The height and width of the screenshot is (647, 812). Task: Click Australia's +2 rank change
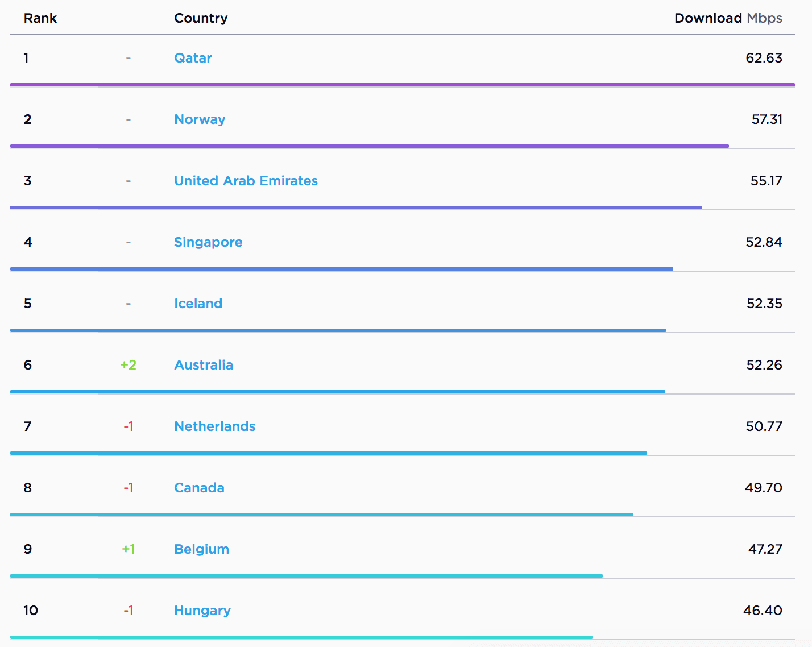[129, 365]
